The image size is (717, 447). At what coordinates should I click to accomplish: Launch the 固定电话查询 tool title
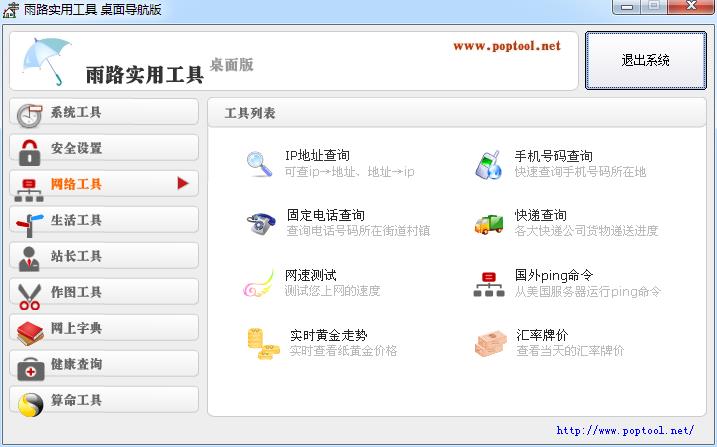[x=326, y=215]
